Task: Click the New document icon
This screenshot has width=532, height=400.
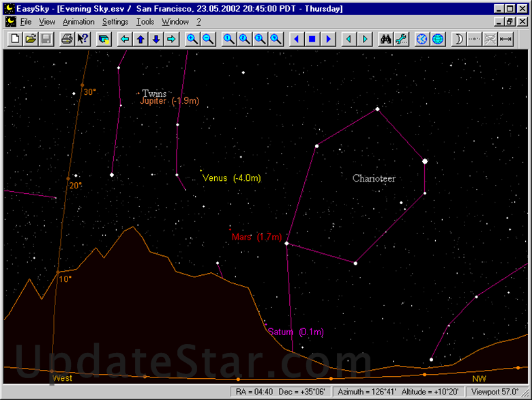Action: [x=15, y=40]
